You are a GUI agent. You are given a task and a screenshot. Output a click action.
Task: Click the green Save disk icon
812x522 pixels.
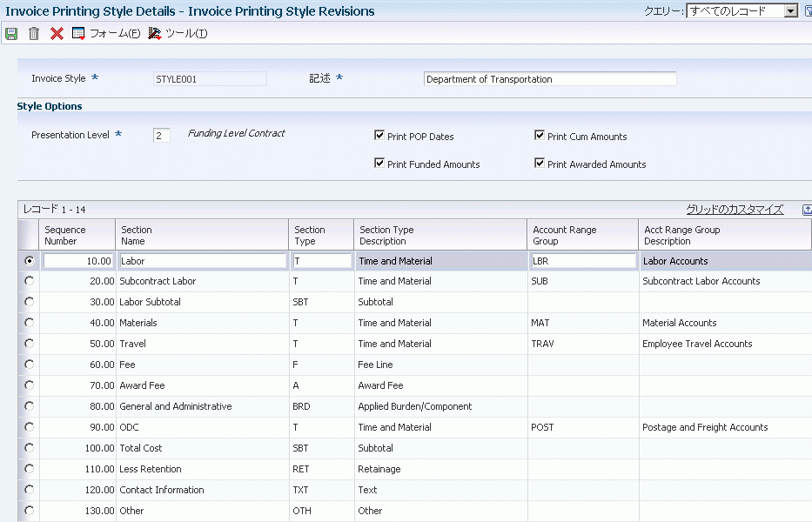(x=11, y=34)
